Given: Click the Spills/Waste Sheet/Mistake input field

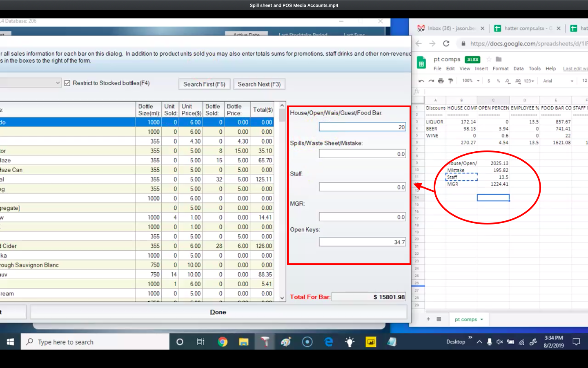Looking at the screenshot, I should pos(362,154).
